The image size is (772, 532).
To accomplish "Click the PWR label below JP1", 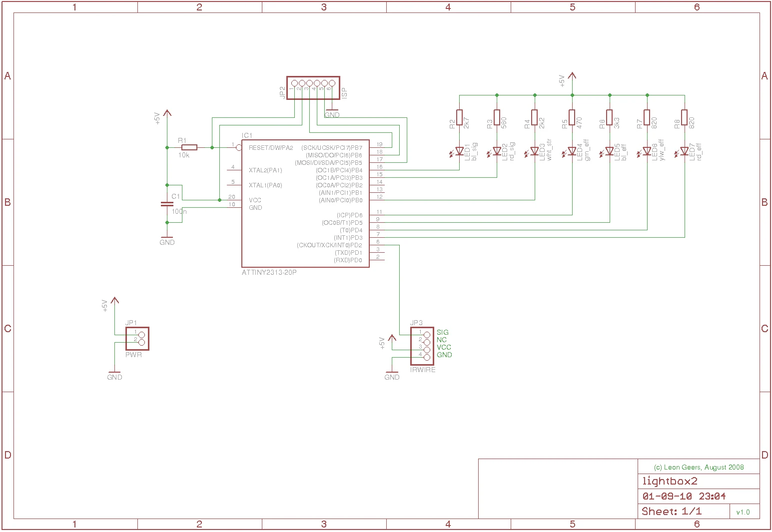I will tap(133, 355).
